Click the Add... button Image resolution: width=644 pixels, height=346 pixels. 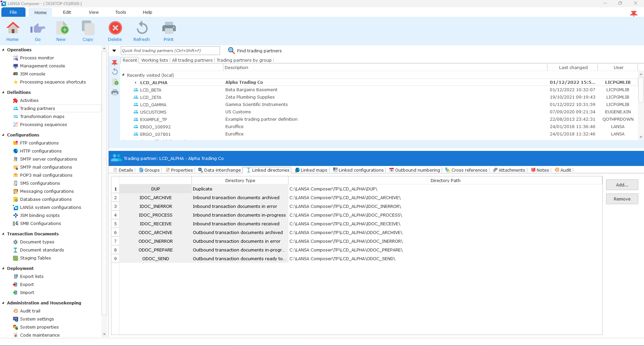pyautogui.click(x=622, y=185)
